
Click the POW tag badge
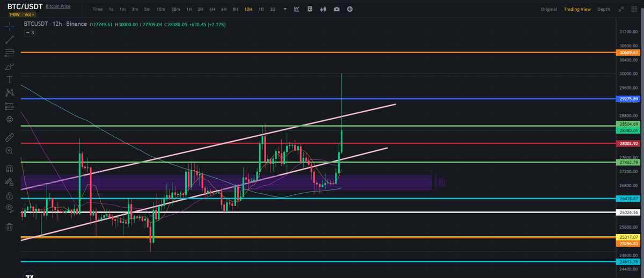click(x=14, y=14)
